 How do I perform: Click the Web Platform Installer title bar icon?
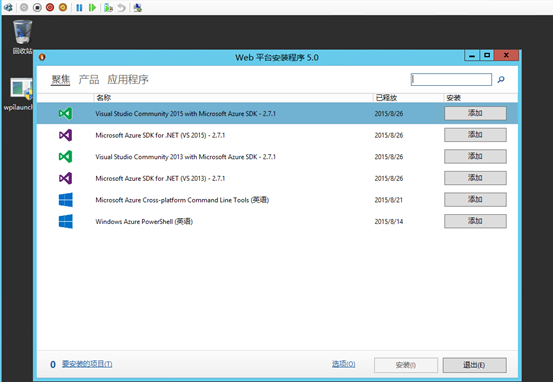42,57
